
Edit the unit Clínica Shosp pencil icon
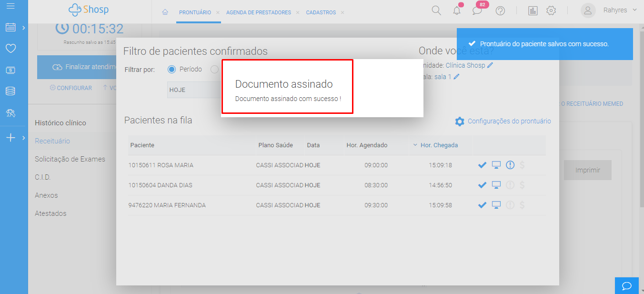tap(490, 65)
